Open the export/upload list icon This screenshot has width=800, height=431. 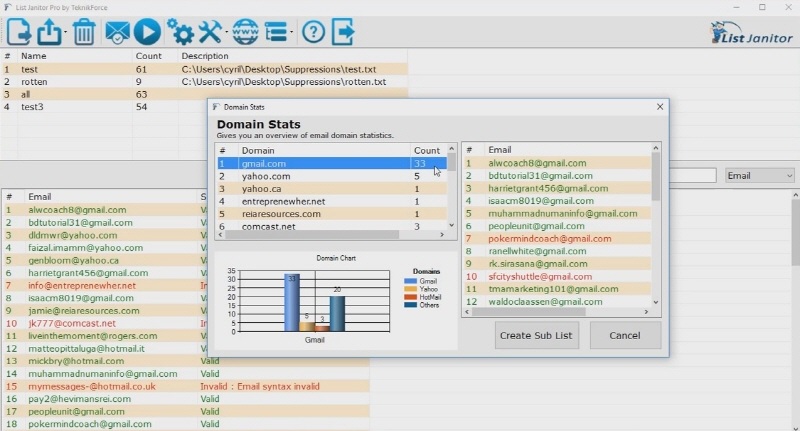[x=49, y=32]
